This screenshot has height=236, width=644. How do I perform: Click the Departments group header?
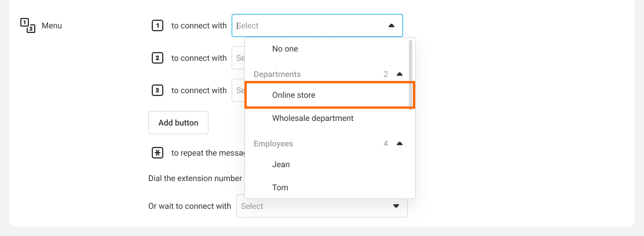(277, 74)
